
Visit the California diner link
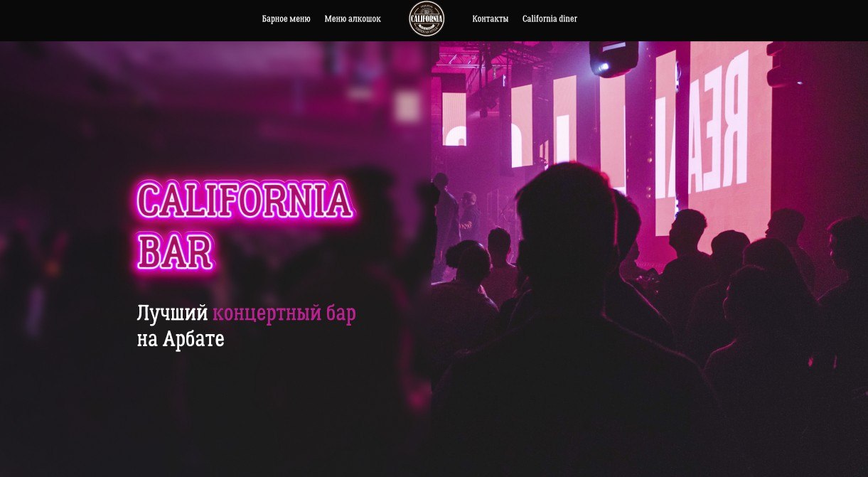[x=550, y=19]
